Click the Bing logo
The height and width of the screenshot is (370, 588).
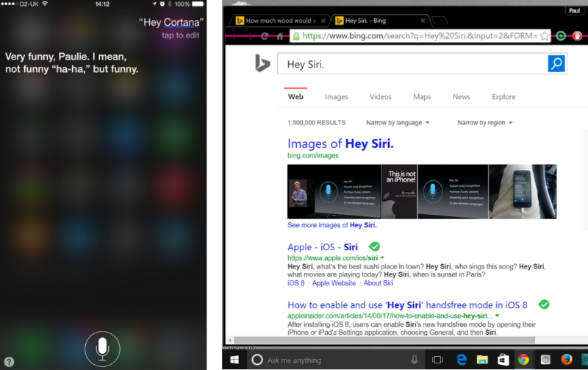coord(262,64)
